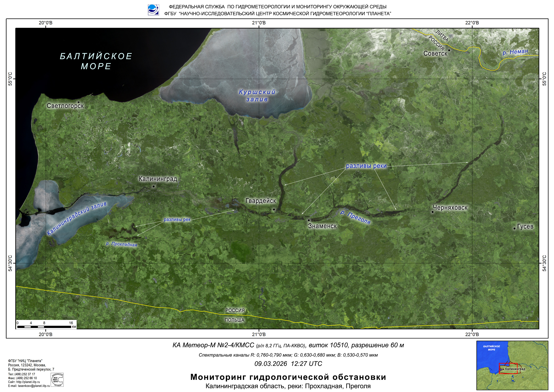The width and height of the screenshot is (554, 392).
Task: Click the 'Мониторинг гидрологической обстановки' title
Action: (x=288, y=377)
